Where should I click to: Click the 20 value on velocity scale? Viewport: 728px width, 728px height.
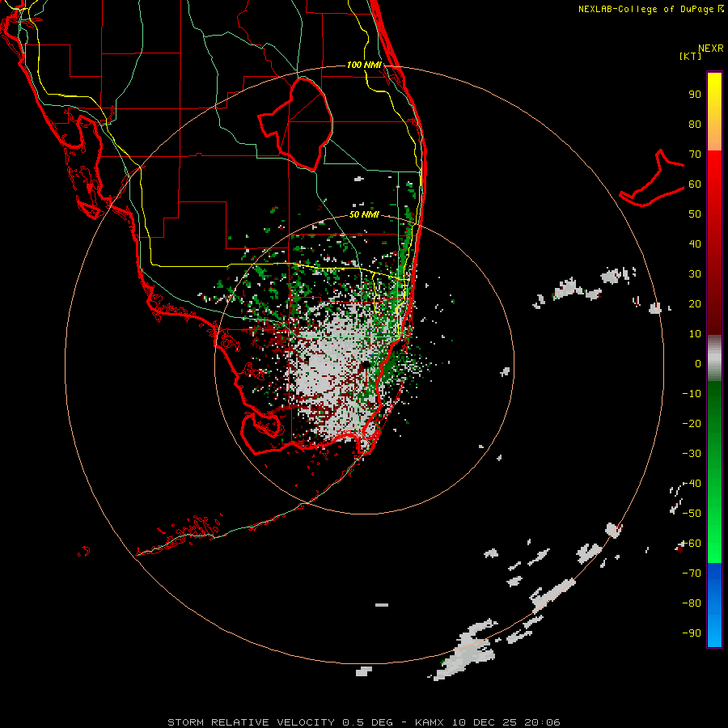point(695,304)
